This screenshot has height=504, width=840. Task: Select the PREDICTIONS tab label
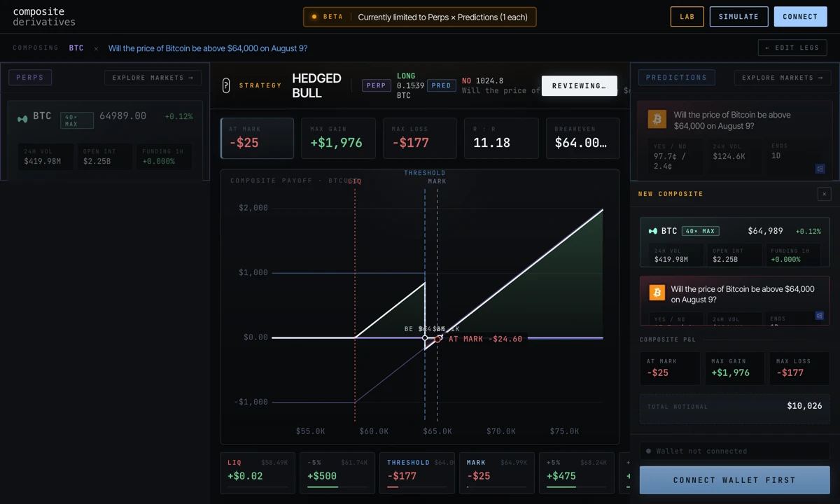[x=676, y=78]
